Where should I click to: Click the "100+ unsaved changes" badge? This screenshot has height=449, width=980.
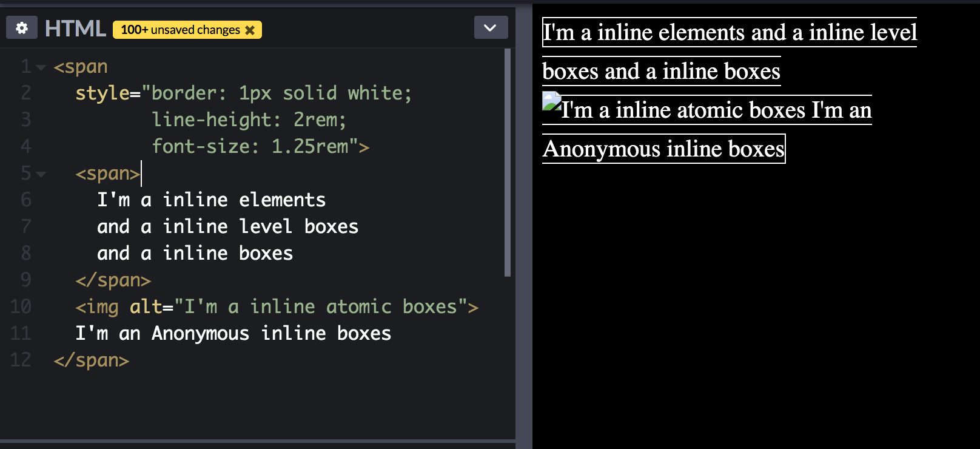pos(180,30)
